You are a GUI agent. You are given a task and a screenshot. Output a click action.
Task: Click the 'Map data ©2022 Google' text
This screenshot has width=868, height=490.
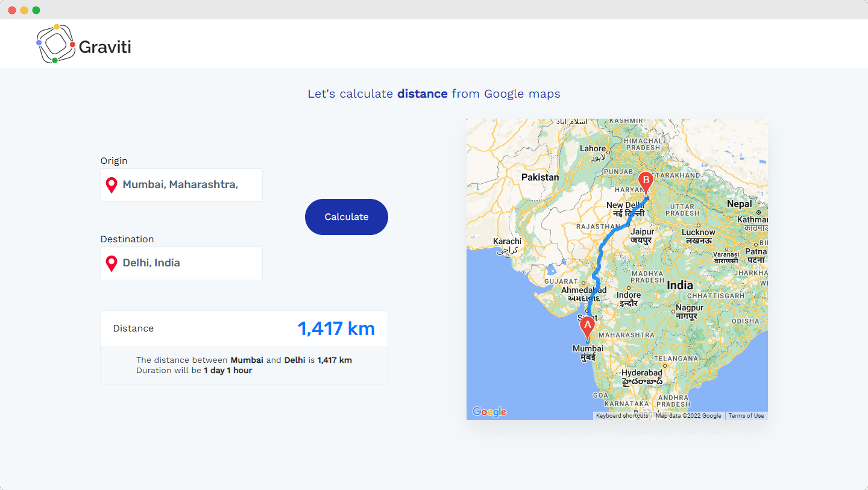coord(688,416)
